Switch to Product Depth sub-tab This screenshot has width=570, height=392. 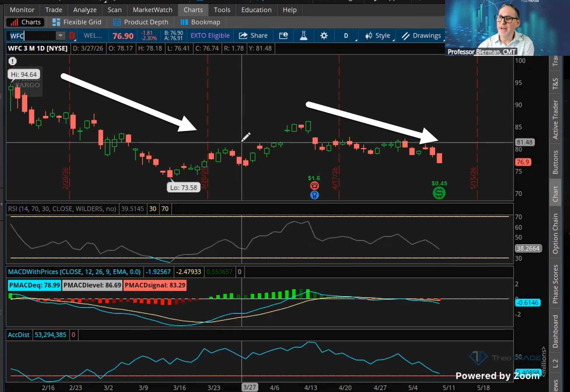tap(141, 22)
